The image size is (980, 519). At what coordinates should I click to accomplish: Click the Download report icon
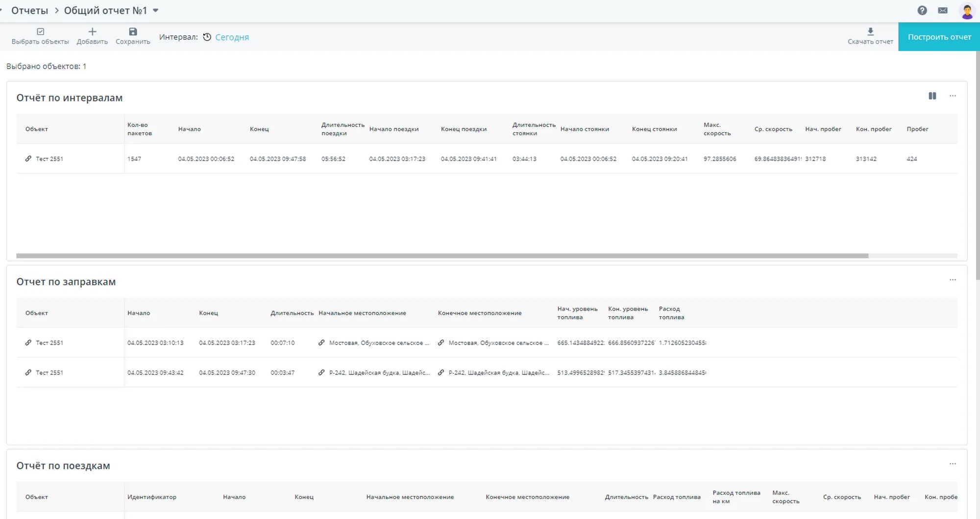(870, 32)
